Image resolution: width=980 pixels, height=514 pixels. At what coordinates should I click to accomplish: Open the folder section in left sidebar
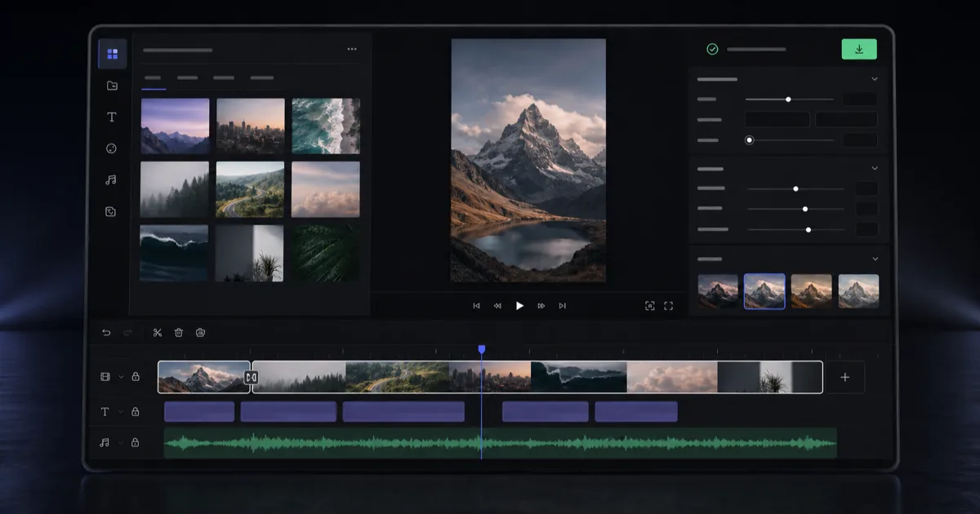112,86
